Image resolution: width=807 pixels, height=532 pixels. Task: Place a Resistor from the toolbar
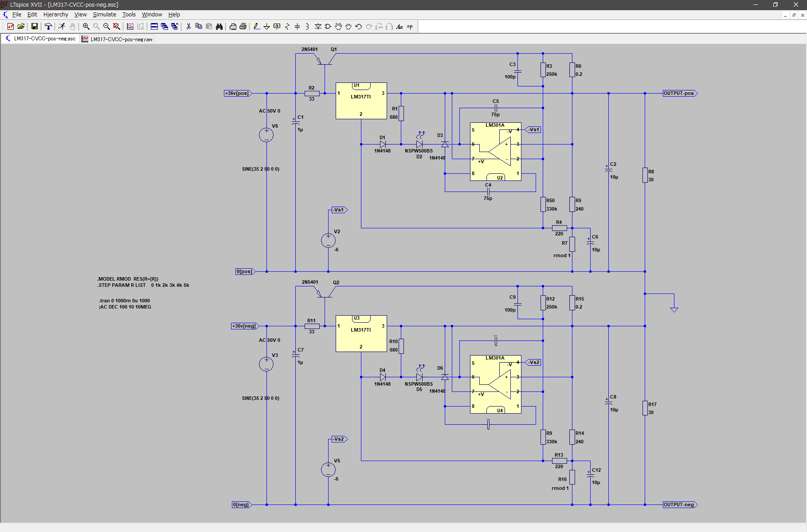287,27
